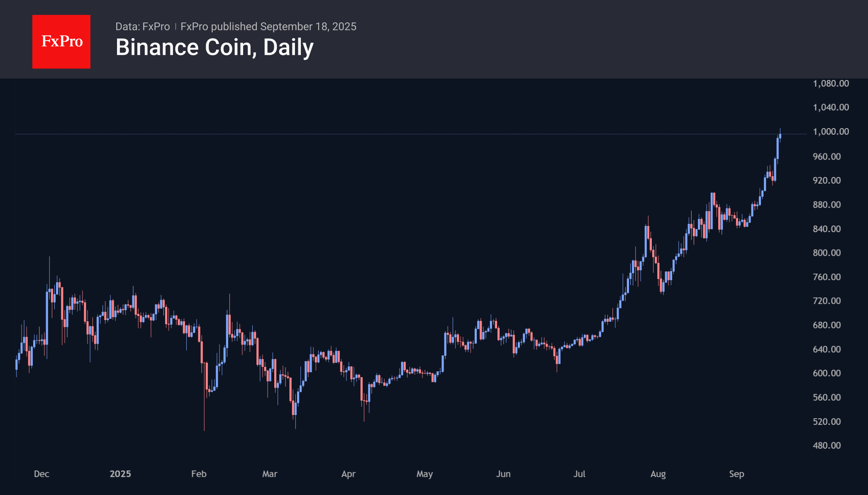The height and width of the screenshot is (495, 868).
Task: Select the Aug month label
Action: pyautogui.click(x=658, y=474)
